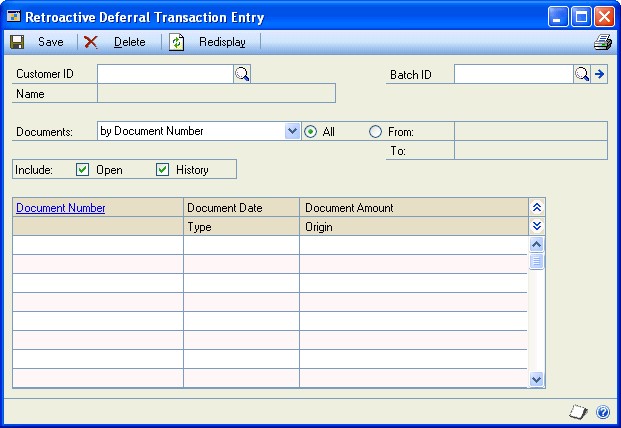Minimize the Retroactive Deferral window
The image size is (621, 428).
click(x=558, y=17)
